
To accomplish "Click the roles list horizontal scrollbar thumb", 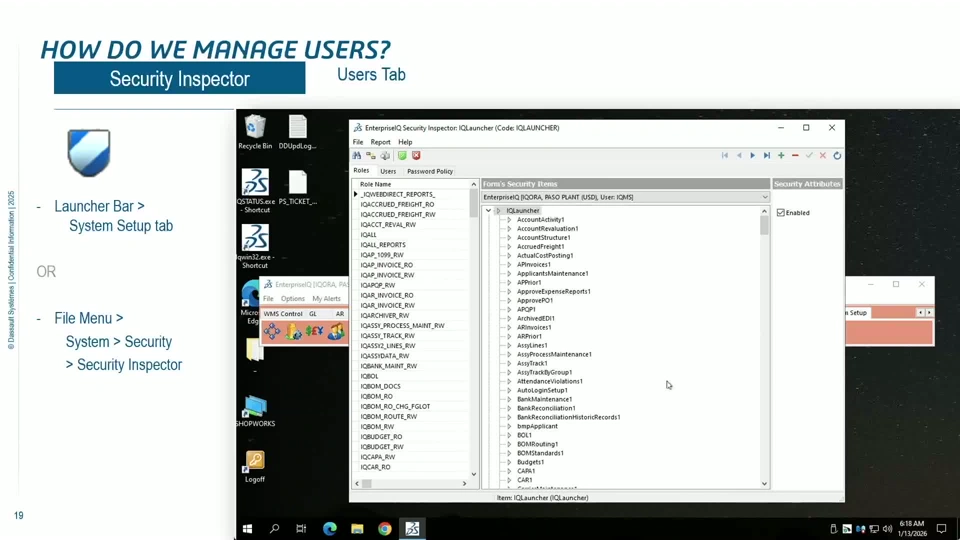I will click(x=367, y=484).
